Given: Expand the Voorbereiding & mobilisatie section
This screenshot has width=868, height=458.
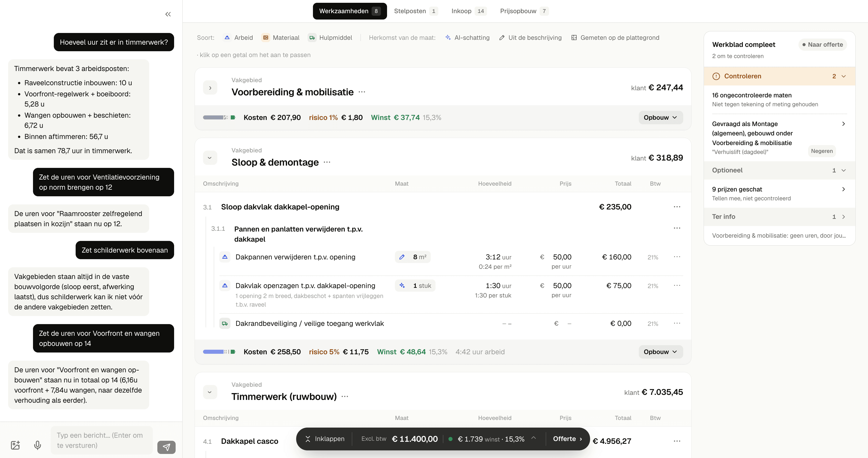Looking at the screenshot, I should click(210, 88).
